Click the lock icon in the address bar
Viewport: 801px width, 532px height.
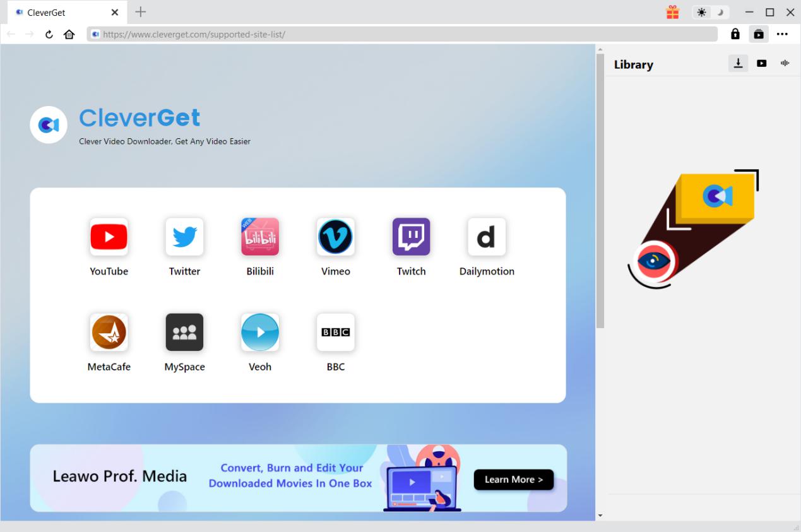[735, 34]
